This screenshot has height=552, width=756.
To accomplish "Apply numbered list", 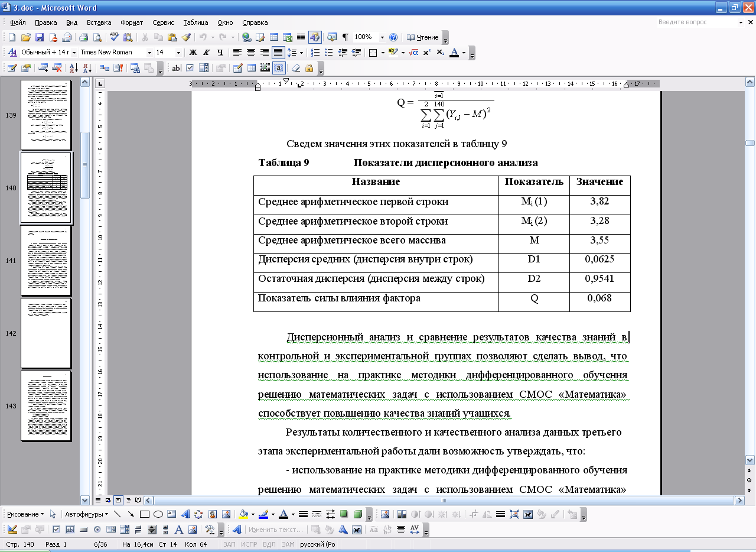I will [x=315, y=52].
